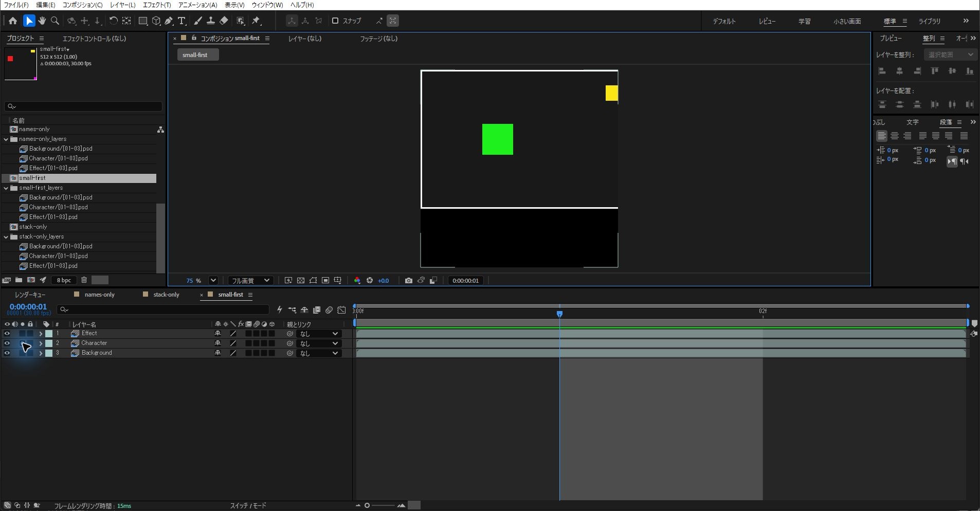The width and height of the screenshot is (980, 511).
Task: Select the Rotation tool
Action: tap(113, 21)
